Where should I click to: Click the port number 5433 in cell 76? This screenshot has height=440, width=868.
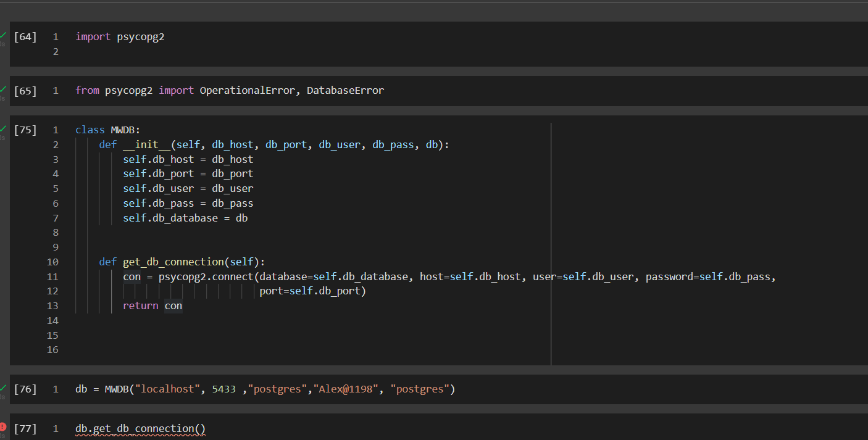click(223, 389)
